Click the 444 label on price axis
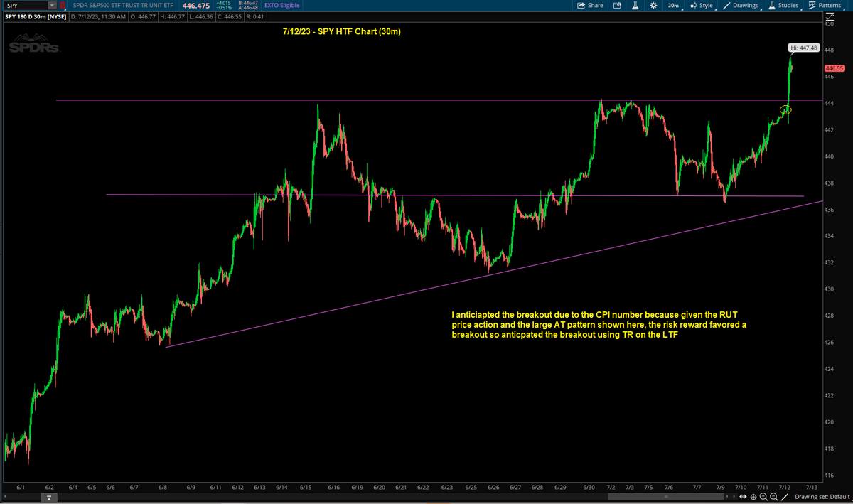 pyautogui.click(x=830, y=103)
